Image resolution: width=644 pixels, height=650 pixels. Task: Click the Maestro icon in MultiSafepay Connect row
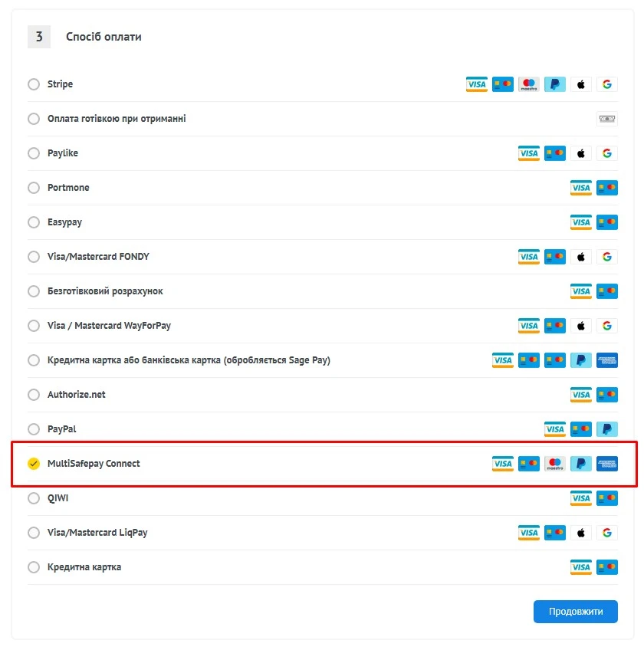click(x=554, y=463)
